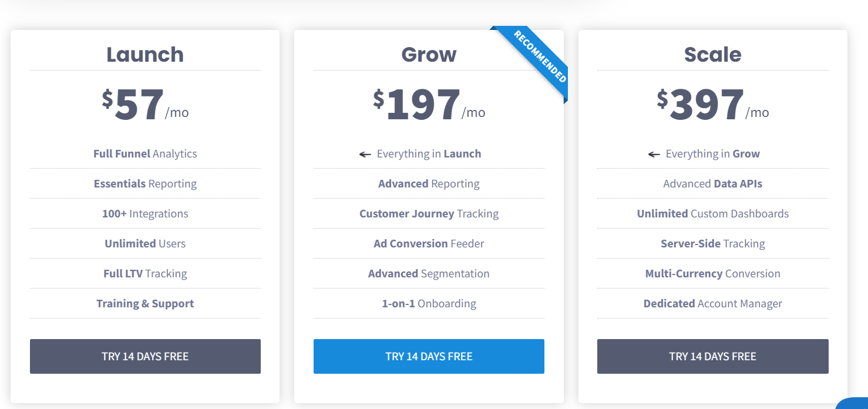
Task: Select the Scale plan heading
Action: [x=712, y=55]
